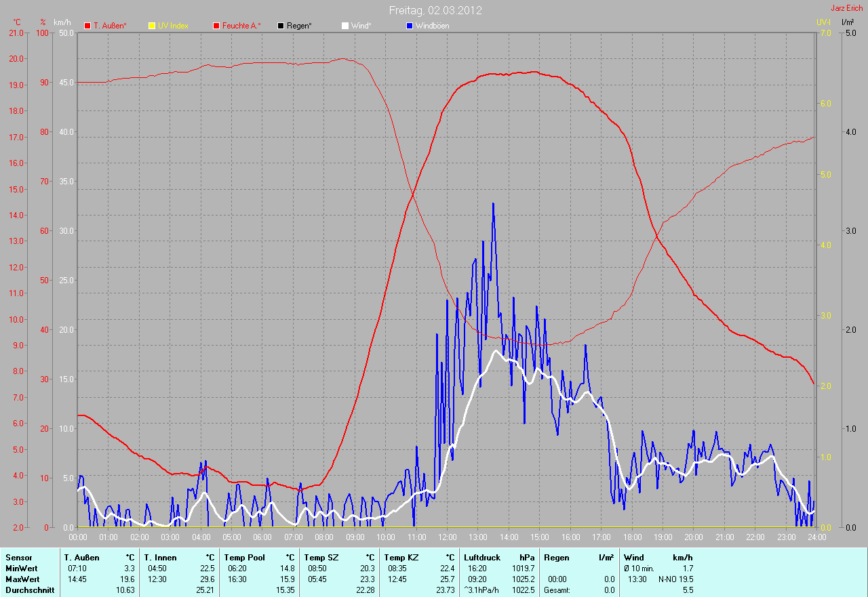Click the Temp KZ average 23.73
The width and height of the screenshot is (868, 597).
pos(445,590)
